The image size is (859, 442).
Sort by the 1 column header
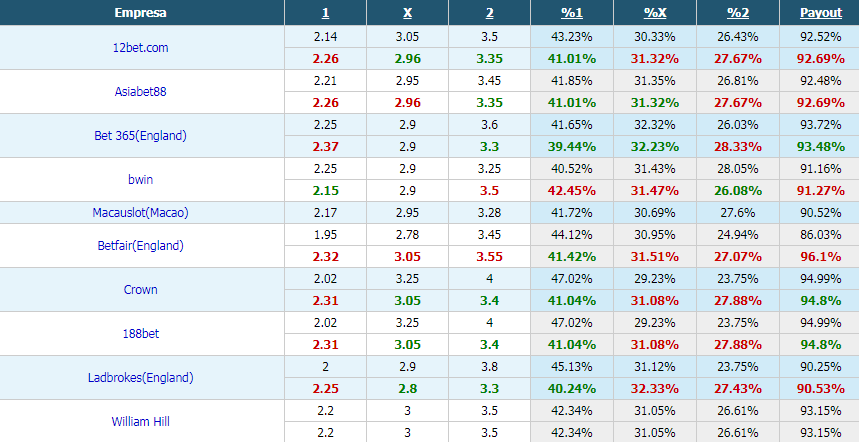[325, 13]
